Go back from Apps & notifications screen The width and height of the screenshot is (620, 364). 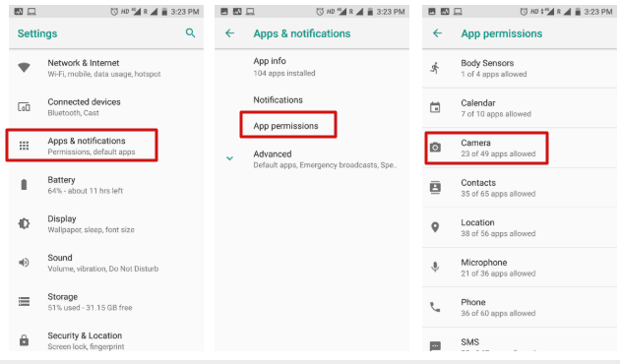point(229,33)
